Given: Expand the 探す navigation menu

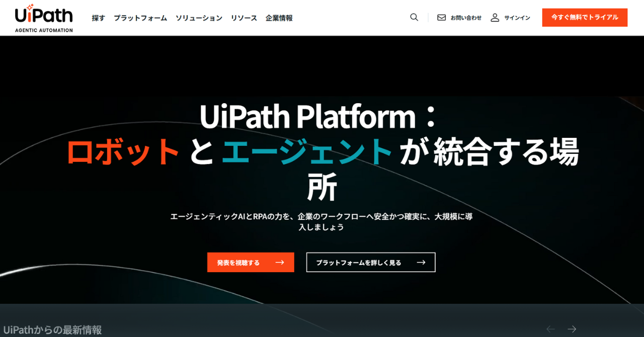Looking at the screenshot, I should 98,18.
